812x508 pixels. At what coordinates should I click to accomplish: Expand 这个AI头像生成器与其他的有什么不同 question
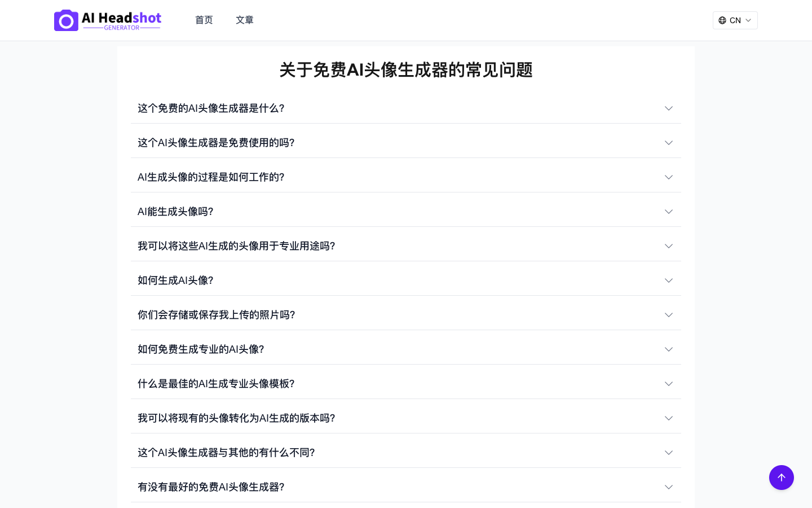click(226, 453)
